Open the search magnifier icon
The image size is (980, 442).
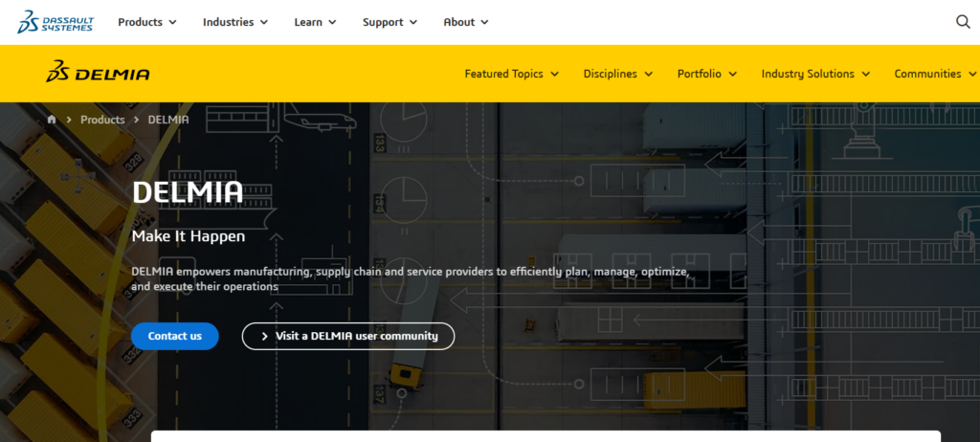pyautogui.click(x=963, y=22)
